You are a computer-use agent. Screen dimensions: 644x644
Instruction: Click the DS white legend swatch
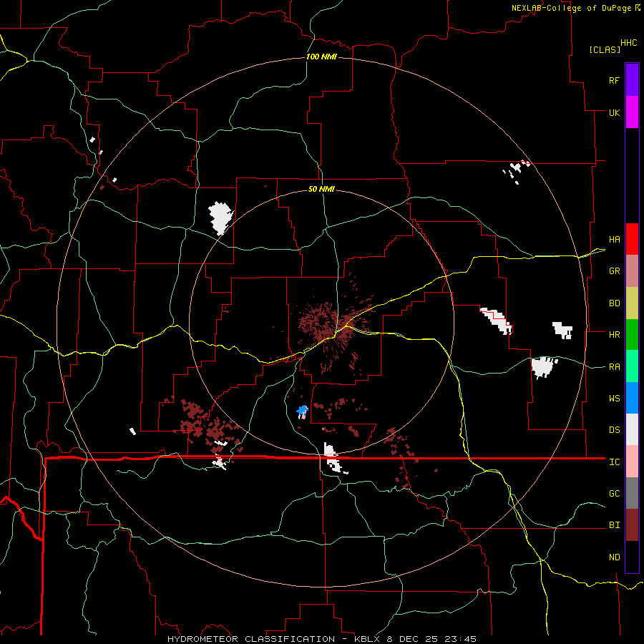[x=632, y=429]
